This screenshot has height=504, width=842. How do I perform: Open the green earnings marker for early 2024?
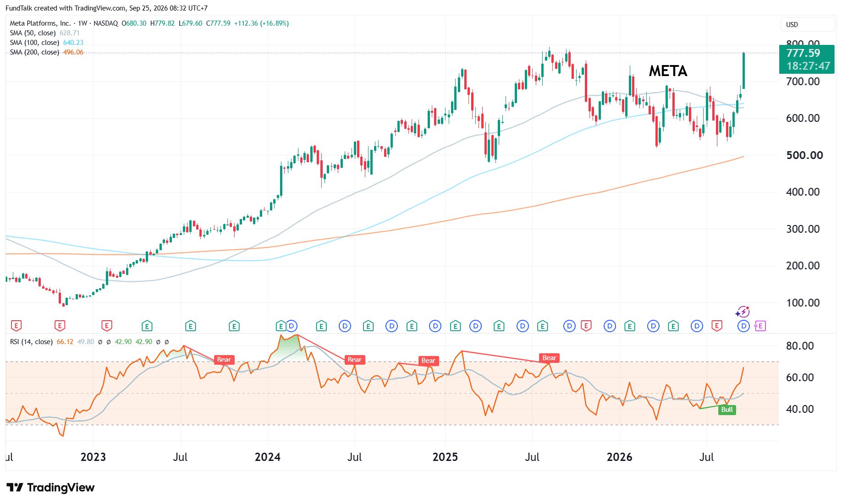[x=281, y=326]
